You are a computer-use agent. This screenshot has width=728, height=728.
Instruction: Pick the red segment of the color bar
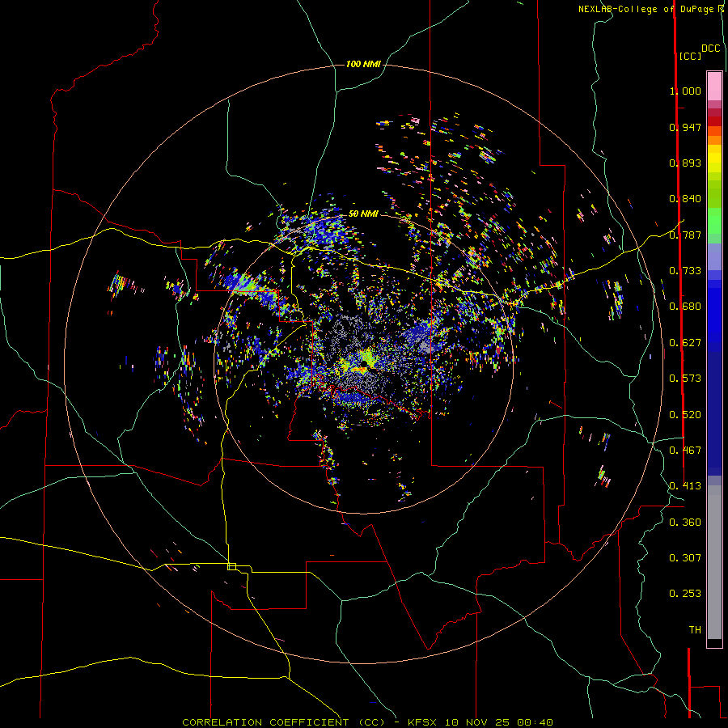pyautogui.click(x=714, y=121)
